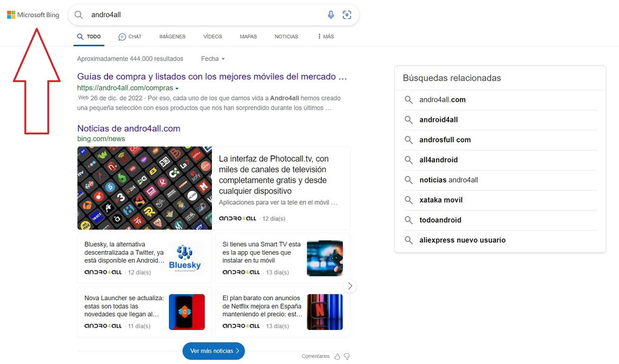Click 'Aproximadamente 444.000 resultados' text
The height and width of the screenshot is (364, 619).
(130, 59)
